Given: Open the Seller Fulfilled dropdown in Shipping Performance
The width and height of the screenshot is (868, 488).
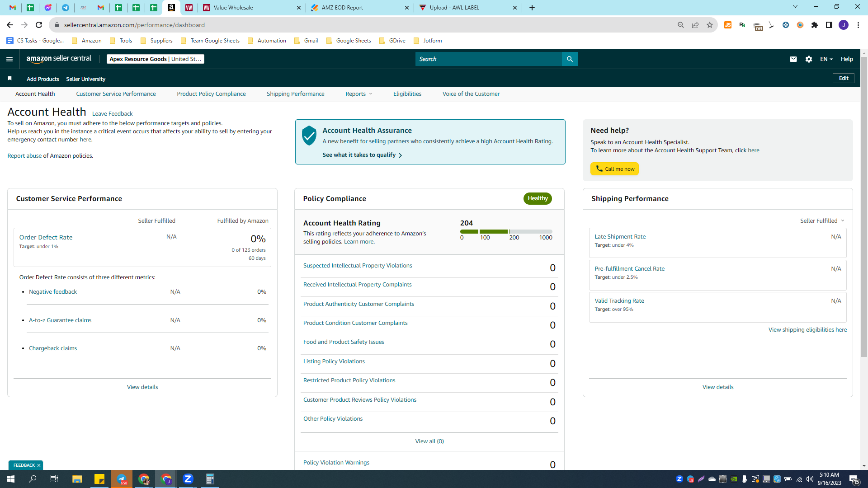Looking at the screenshot, I should click(x=822, y=221).
